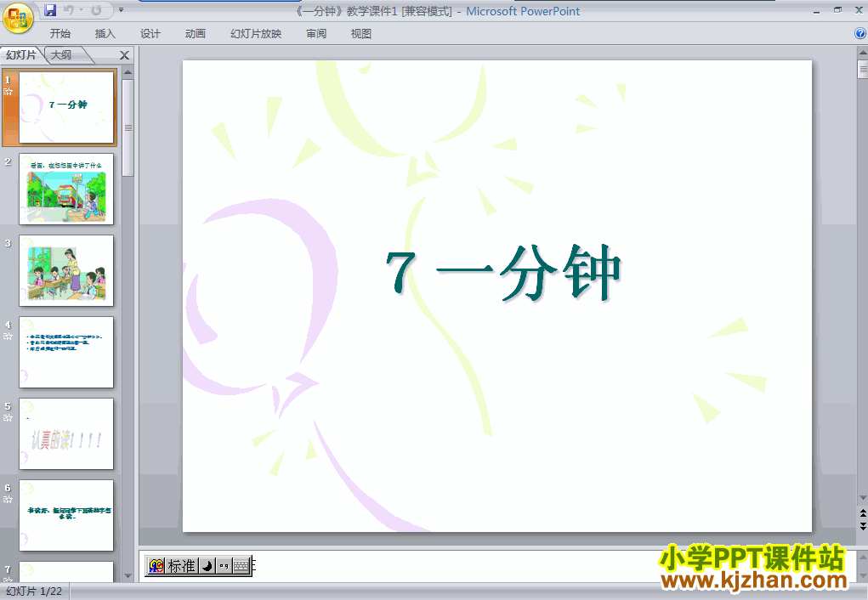
Task: Open the 幻灯片放映 ribbon tab
Action: (x=256, y=34)
